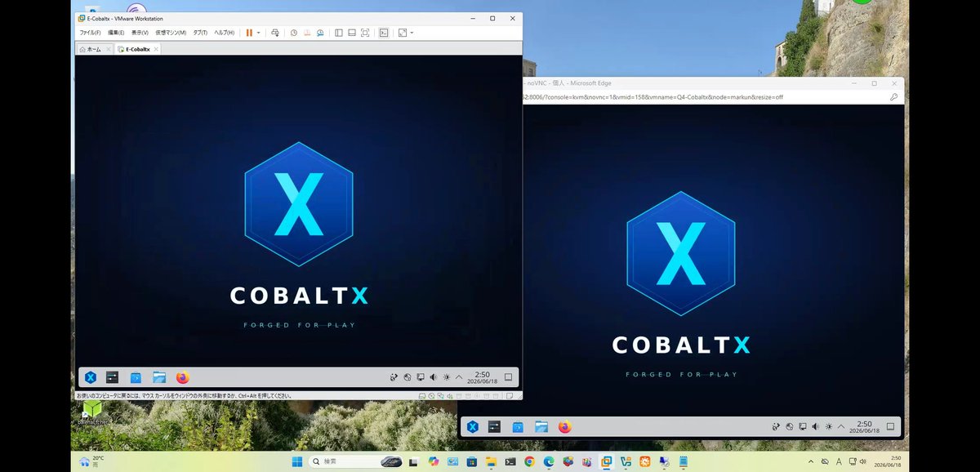Click the network monitor icon in VMware guest tray
Screen dimensions: 980x472
tap(420, 377)
